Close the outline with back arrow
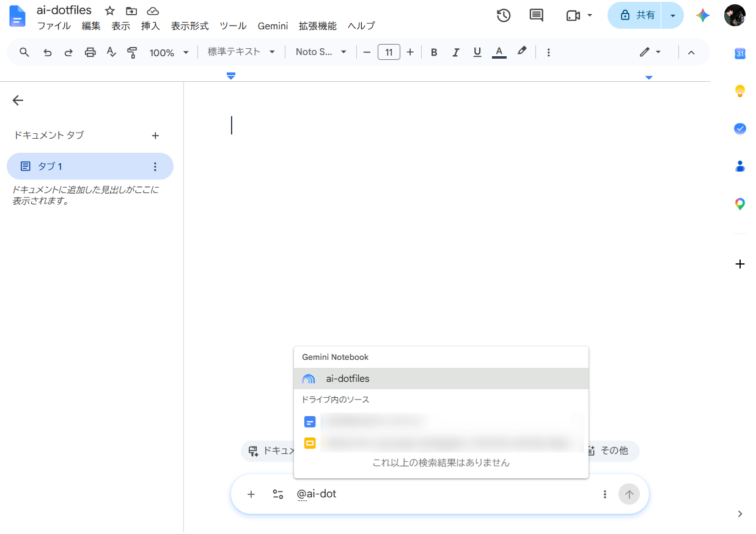Screen dimensions: 756x534 click(18, 100)
